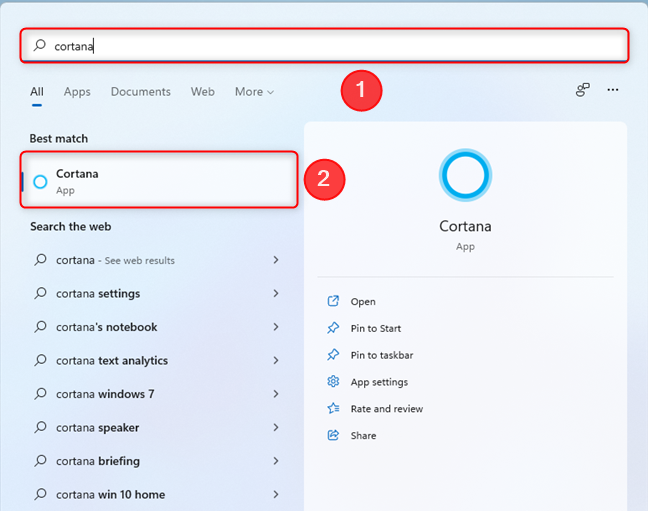This screenshot has height=511, width=648.
Task: Click the star icon for Rate and review
Action: 333,408
